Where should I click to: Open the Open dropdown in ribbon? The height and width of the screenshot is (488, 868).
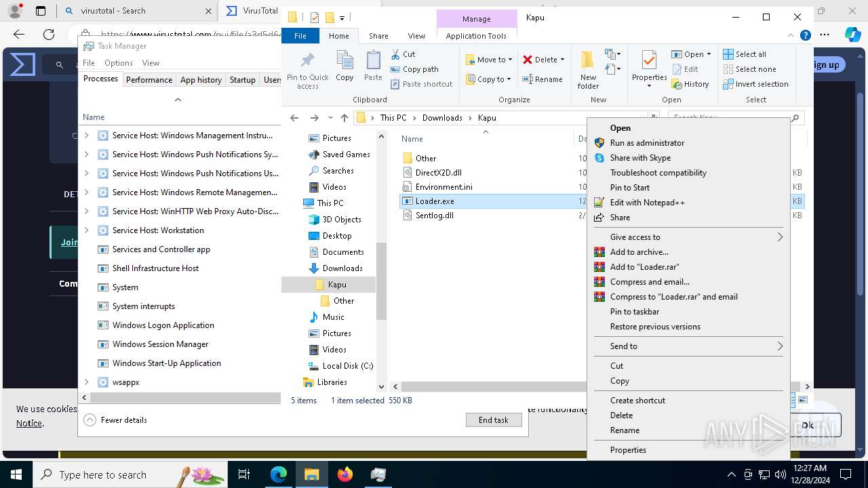coord(691,54)
